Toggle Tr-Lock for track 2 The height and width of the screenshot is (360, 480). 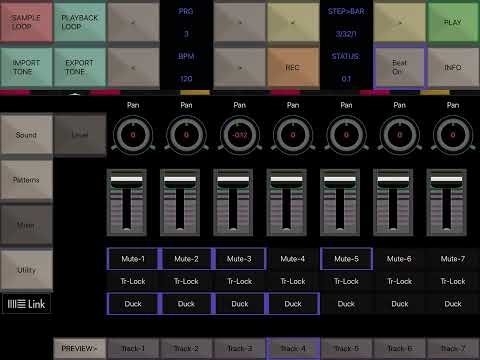[186, 281]
